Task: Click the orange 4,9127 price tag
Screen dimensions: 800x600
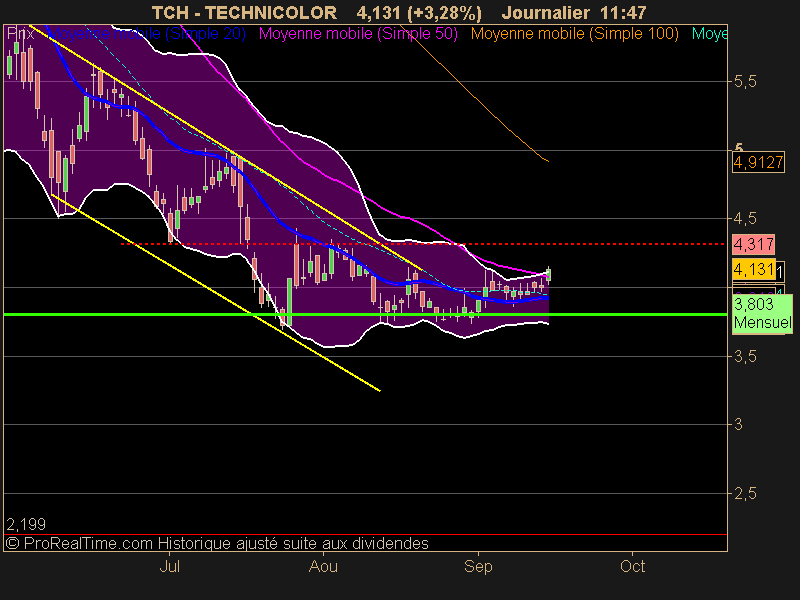Action: [x=758, y=163]
